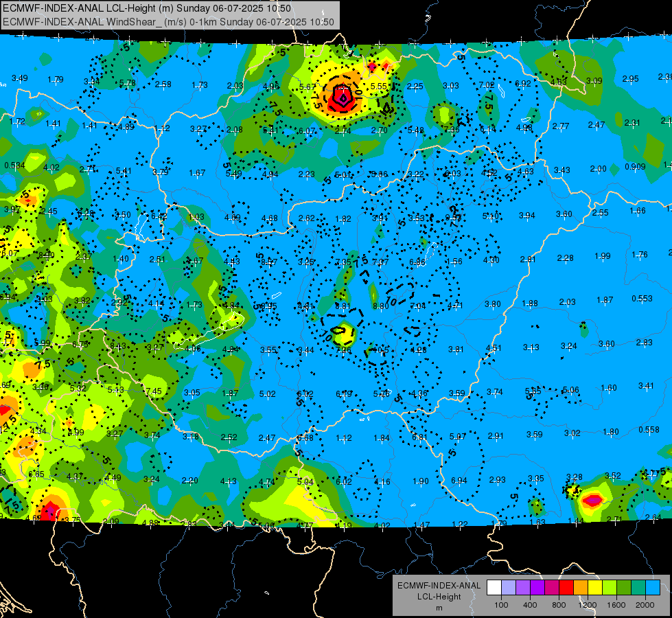This screenshot has width=672, height=618.
Task: Click the wind shear value 1.47
Action: tap(421, 525)
